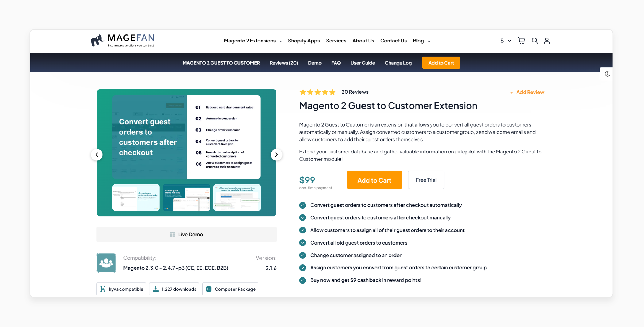The width and height of the screenshot is (644, 327).
Task: Switch to User Guide tab
Action: tap(363, 63)
